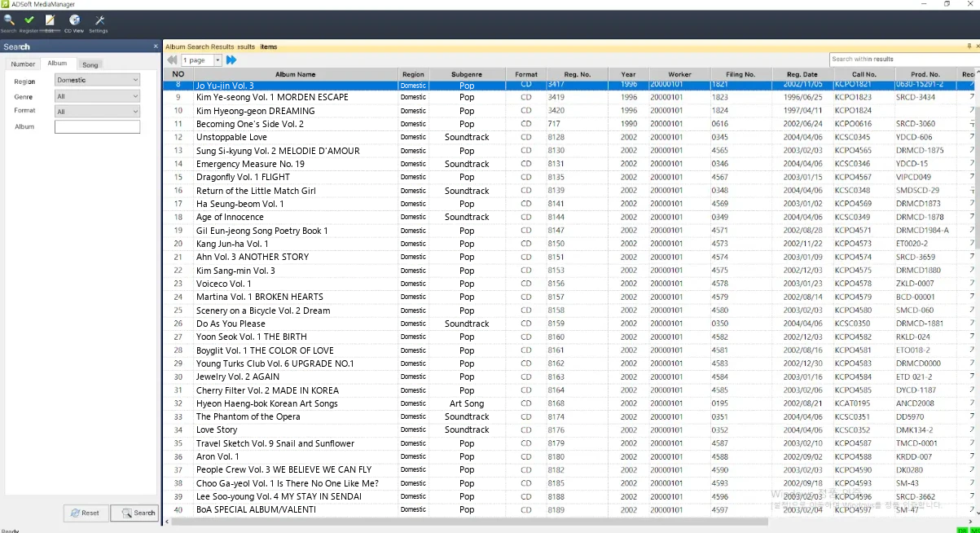Open CD View from toolbar
980x533 pixels.
point(74,23)
